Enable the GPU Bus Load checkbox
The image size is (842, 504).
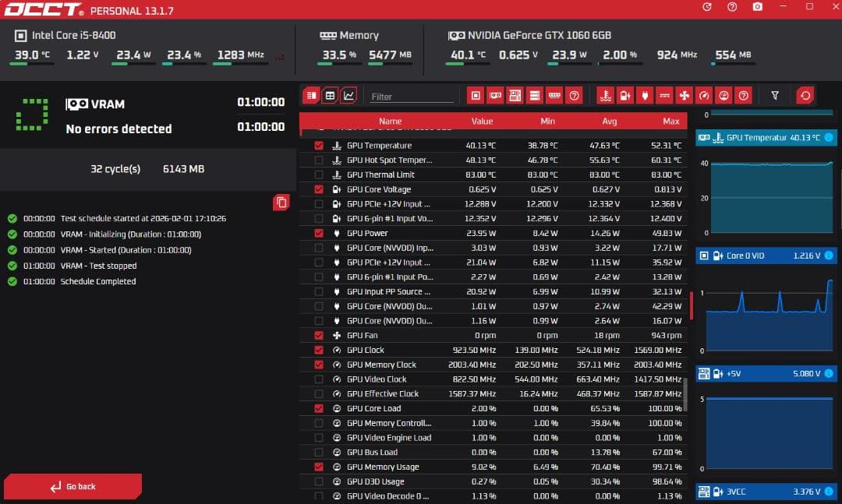[x=318, y=453]
